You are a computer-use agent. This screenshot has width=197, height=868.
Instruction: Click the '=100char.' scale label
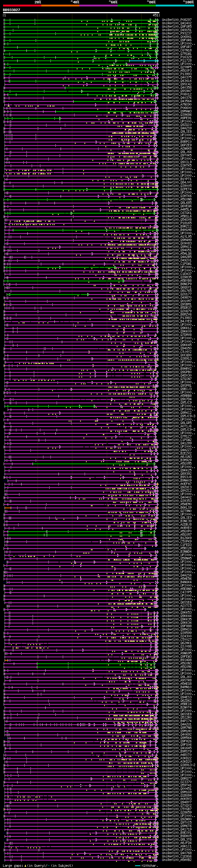point(150,866)
